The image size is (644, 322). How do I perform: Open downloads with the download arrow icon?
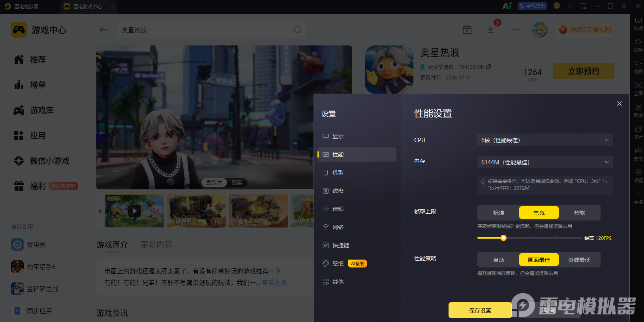coord(491,30)
